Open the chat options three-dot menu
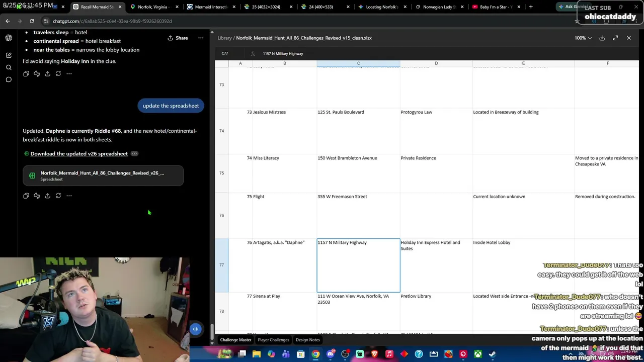Viewport: 644px width, 362px height. [201, 38]
